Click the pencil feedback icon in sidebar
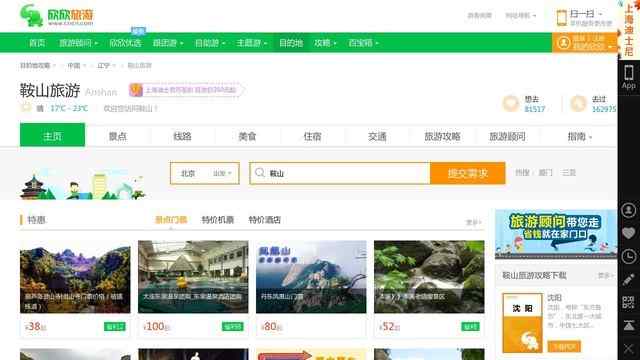The width and height of the screenshot is (640, 360). [629, 280]
